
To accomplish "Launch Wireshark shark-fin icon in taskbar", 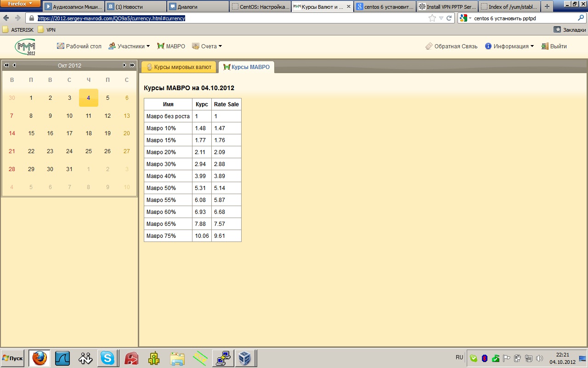I will tap(62, 358).
